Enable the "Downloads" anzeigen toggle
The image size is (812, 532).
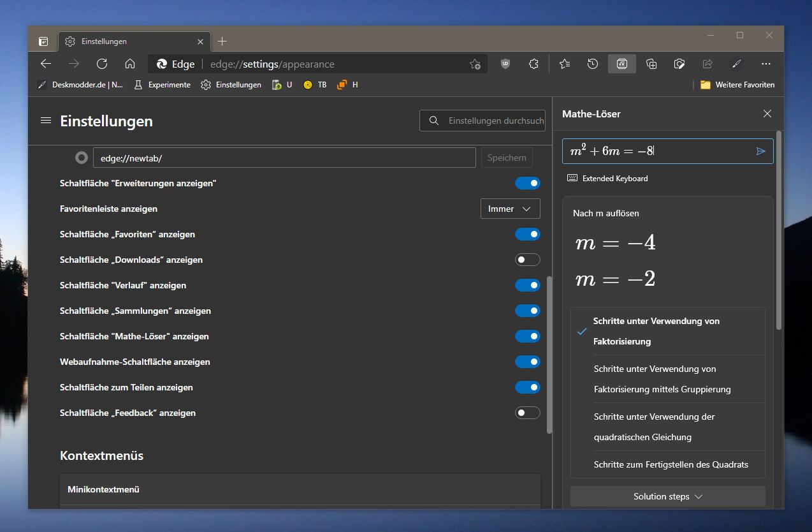click(x=527, y=260)
